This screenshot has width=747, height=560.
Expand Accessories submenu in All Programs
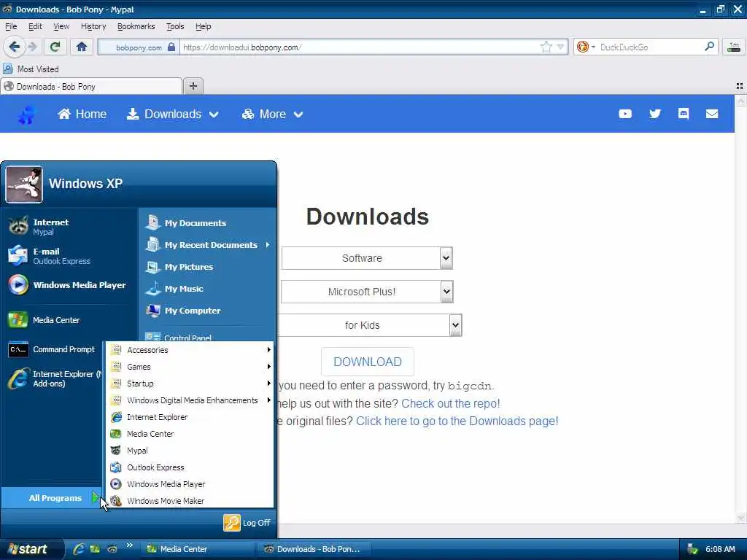click(x=190, y=350)
